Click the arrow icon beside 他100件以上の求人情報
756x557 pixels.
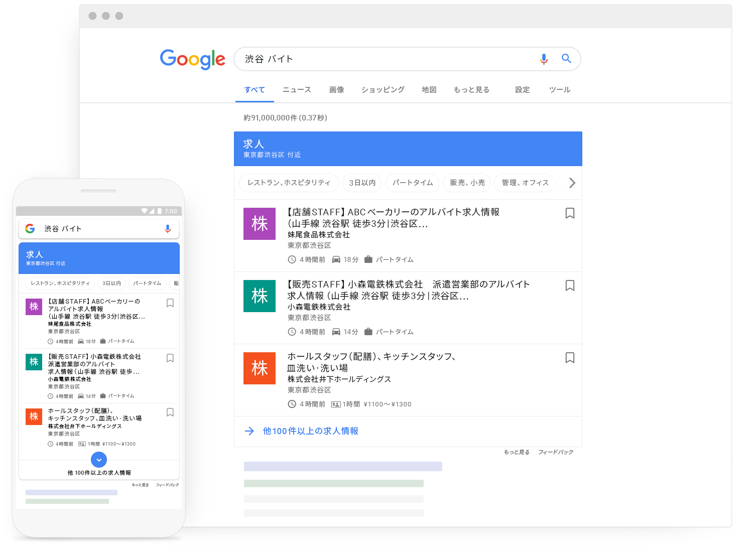coord(249,431)
